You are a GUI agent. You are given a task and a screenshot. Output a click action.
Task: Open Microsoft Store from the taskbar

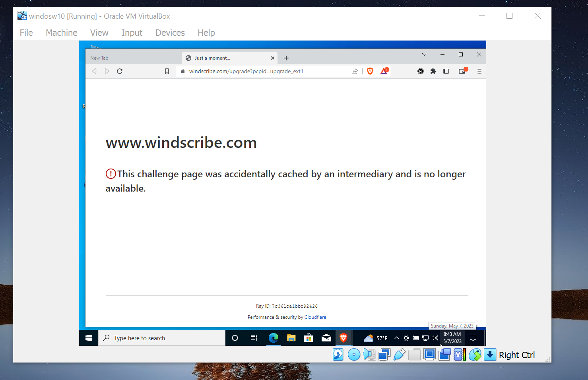click(309, 338)
